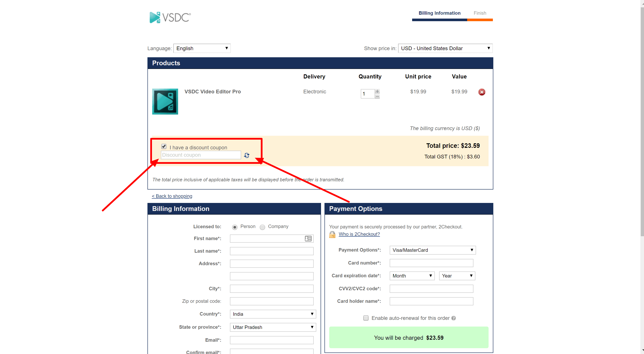This screenshot has height=354, width=644.
Task: Click the Card number field
Action: [x=431, y=263]
